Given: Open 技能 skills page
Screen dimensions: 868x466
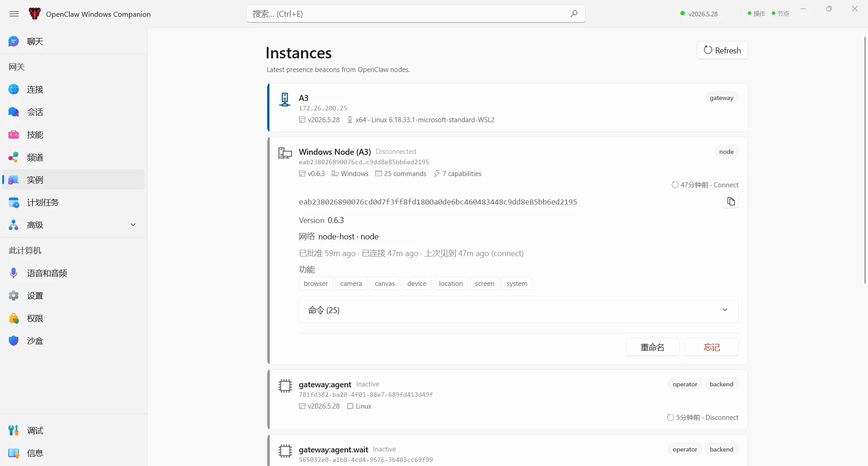Looking at the screenshot, I should coord(73,135).
